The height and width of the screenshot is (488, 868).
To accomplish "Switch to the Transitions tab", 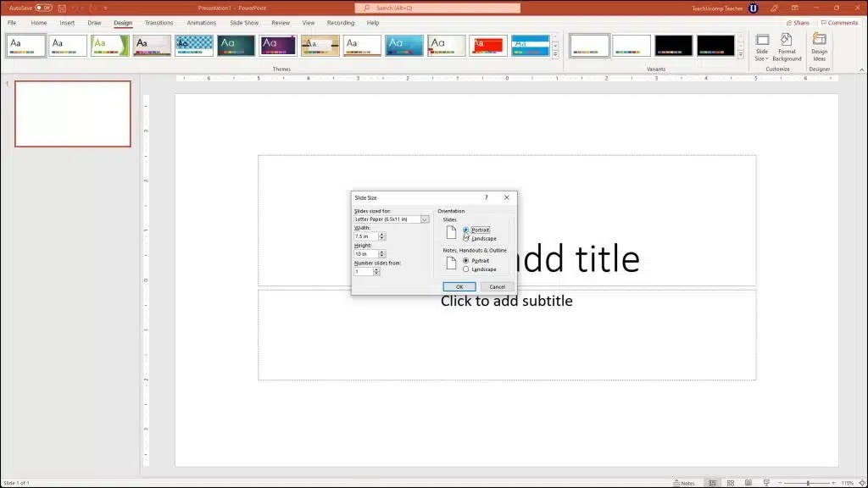I will pyautogui.click(x=159, y=23).
